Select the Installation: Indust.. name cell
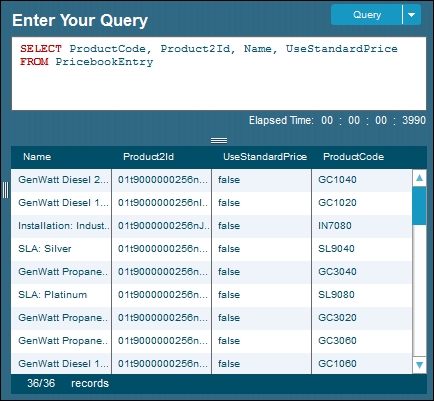 pos(61,226)
